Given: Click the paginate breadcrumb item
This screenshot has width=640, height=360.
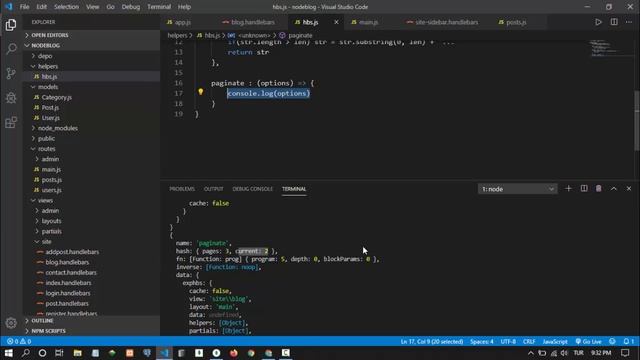Looking at the screenshot, I should click(x=300, y=36).
